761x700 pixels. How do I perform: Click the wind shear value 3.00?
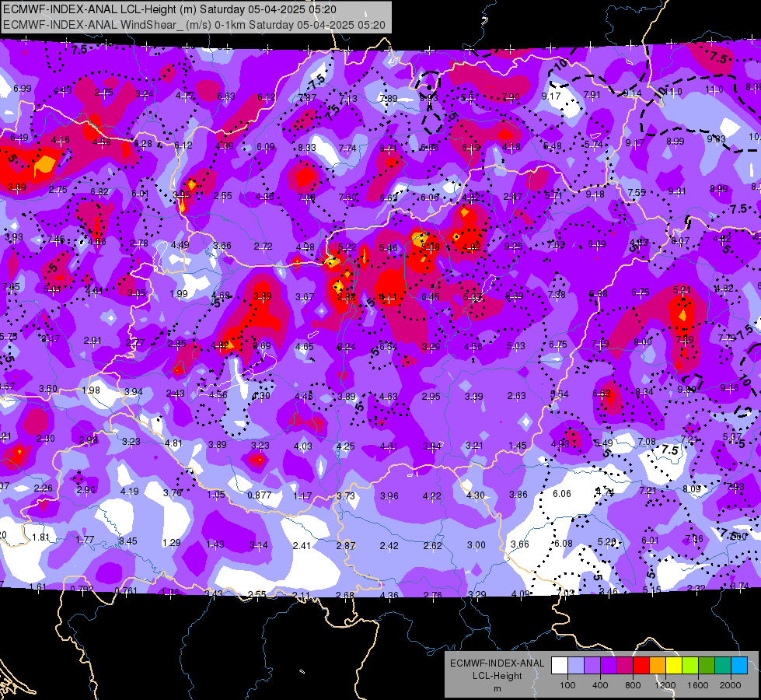tap(476, 545)
